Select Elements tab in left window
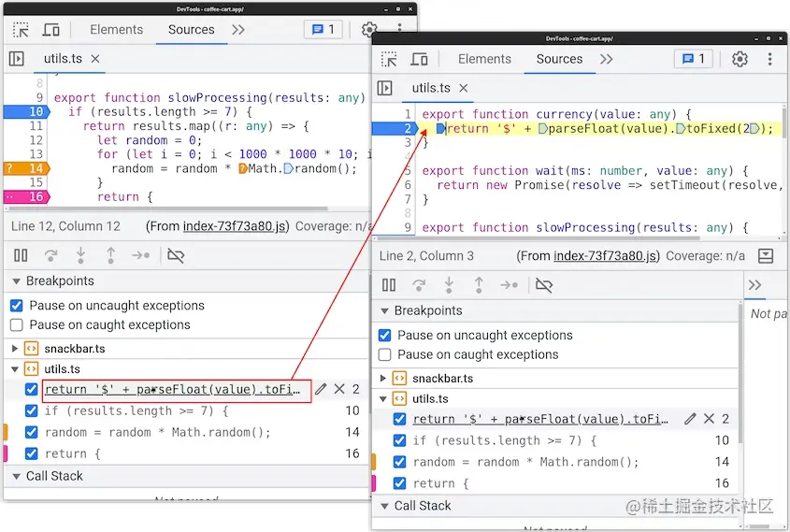The width and height of the screenshot is (790, 532). [116, 30]
